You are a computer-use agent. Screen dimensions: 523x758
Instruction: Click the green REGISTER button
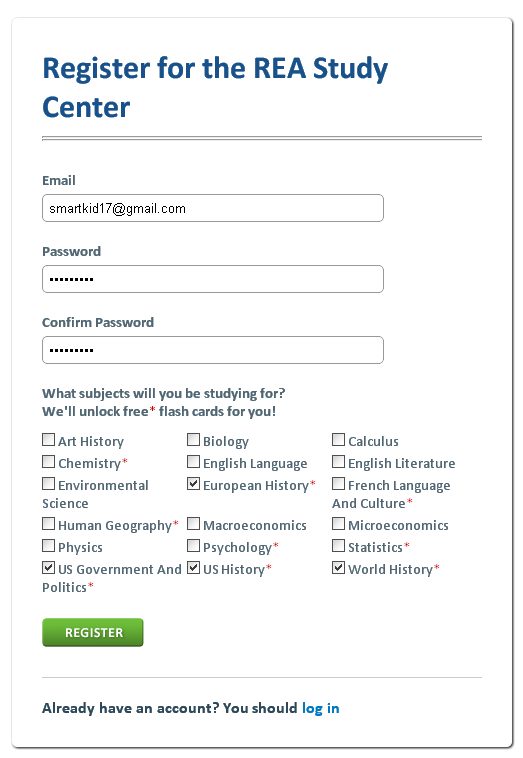[93, 632]
